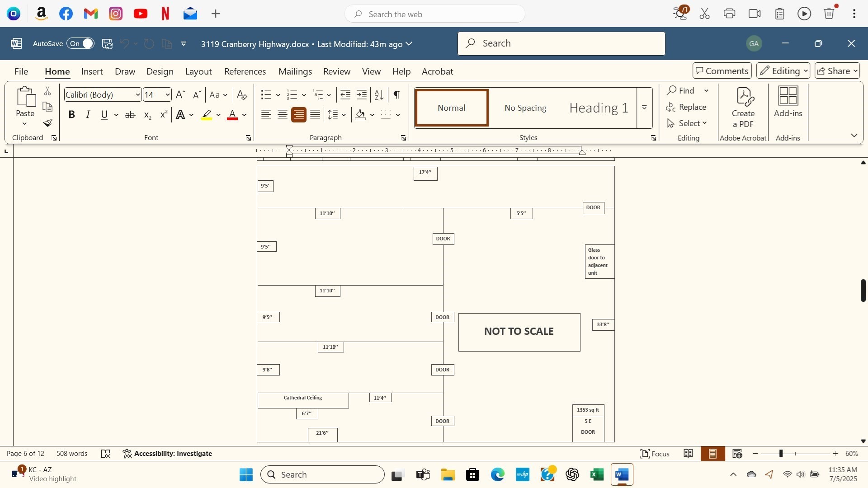Toggle the AutoSave switch off

click(x=81, y=43)
